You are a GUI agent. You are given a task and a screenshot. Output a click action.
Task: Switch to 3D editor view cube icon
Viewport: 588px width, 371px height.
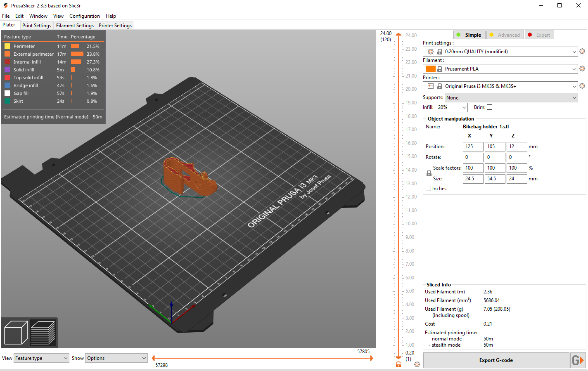coord(16,333)
